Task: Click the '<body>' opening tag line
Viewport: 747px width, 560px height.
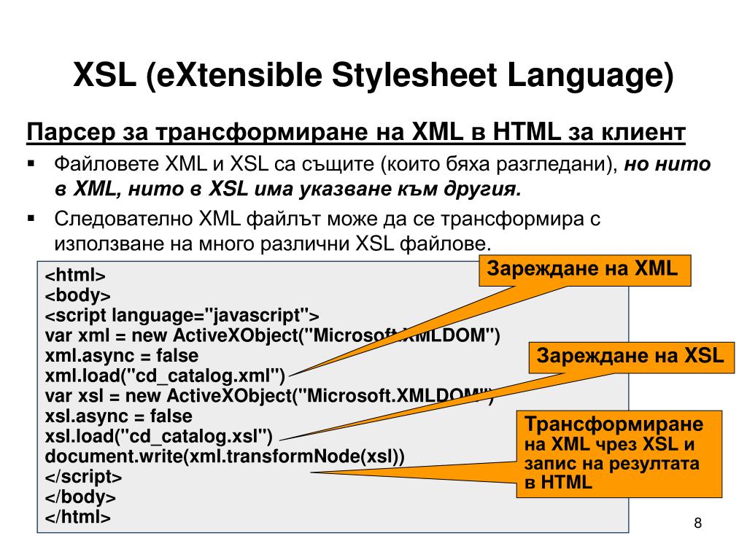Action: (x=77, y=295)
